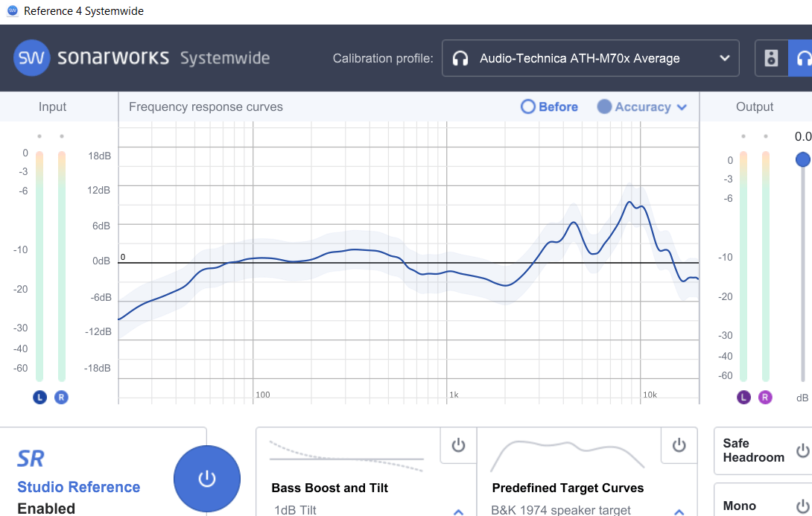Select the headphone calibration mode icon
812x516 pixels.
tap(801, 58)
